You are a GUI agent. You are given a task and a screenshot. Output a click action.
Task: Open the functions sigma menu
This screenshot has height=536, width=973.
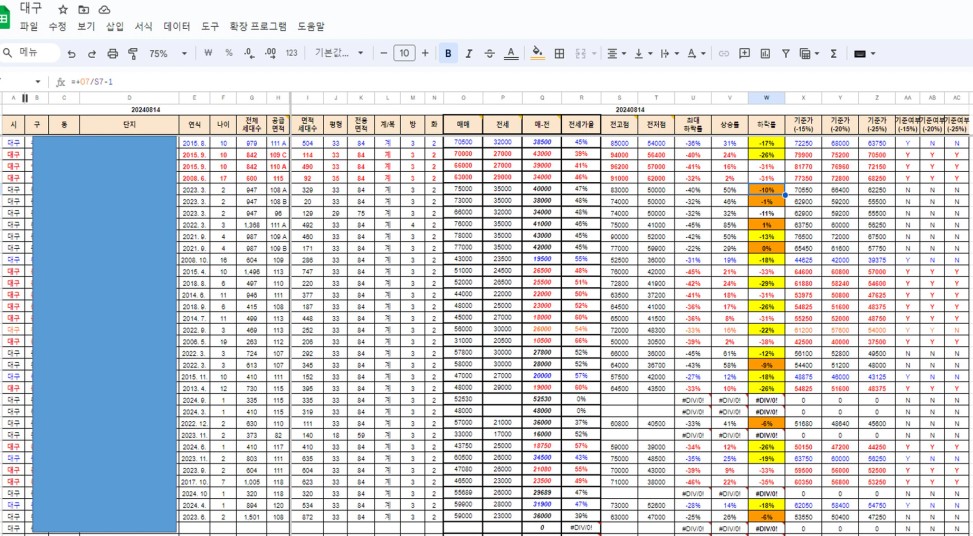833,53
